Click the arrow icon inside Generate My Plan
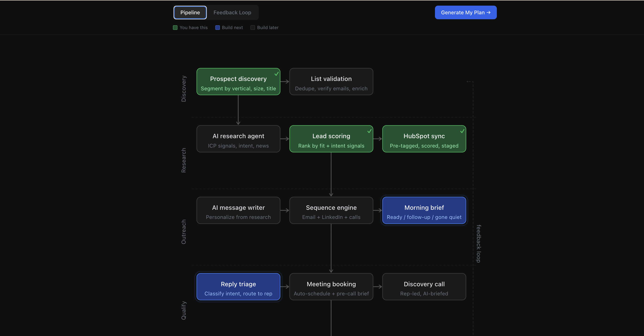Image resolution: width=644 pixels, height=336 pixels. [488, 12]
